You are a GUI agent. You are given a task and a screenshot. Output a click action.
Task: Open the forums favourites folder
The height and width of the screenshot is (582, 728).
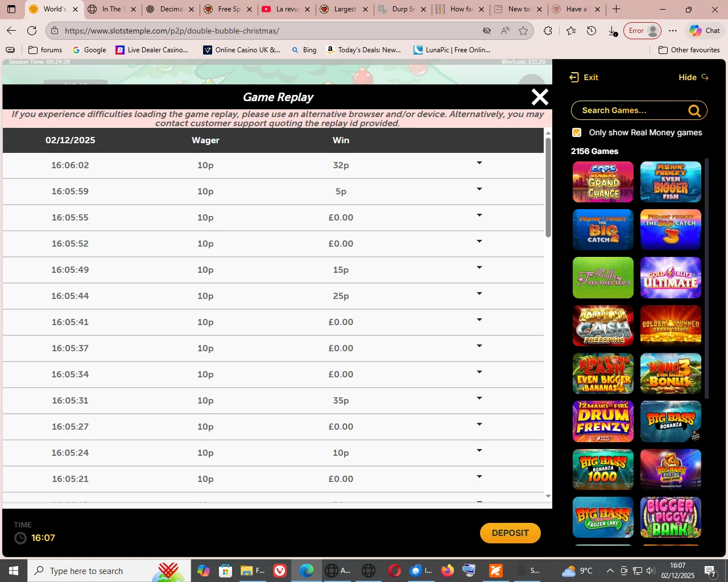click(45, 50)
